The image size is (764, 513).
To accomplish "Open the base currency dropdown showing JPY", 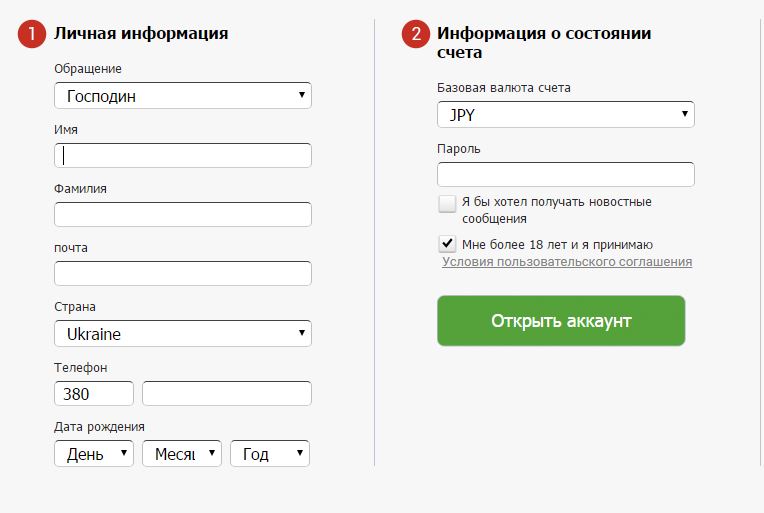I will [565, 115].
